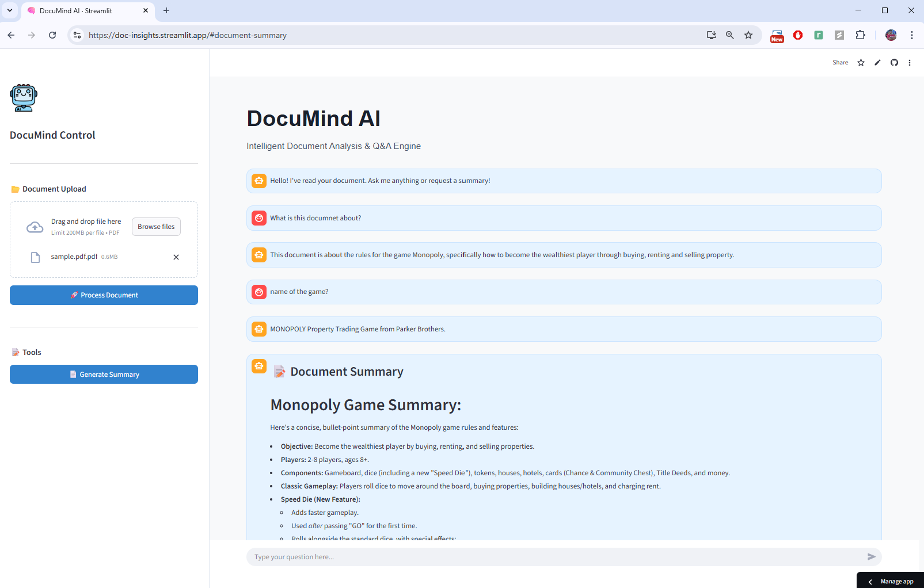Open the Extensions puzzle menu

[x=860, y=35]
